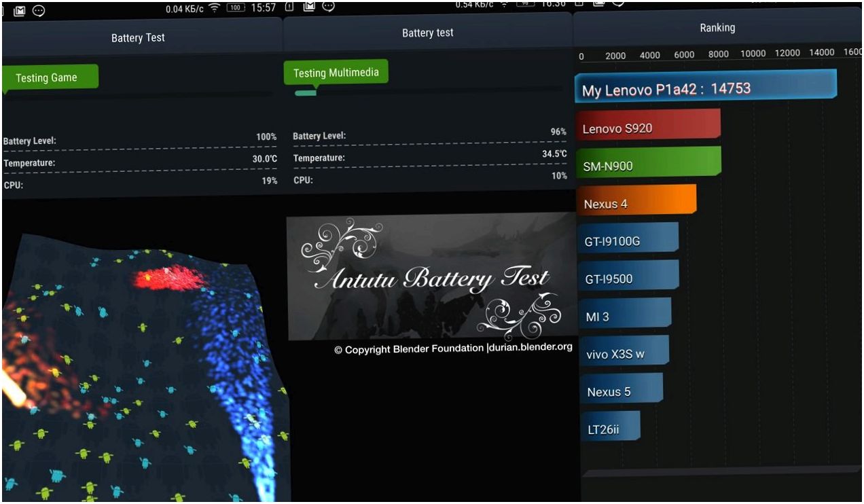Image resolution: width=864 pixels, height=504 pixels.
Task: Tap the green Testing Multimedia label
Action: pos(336,73)
